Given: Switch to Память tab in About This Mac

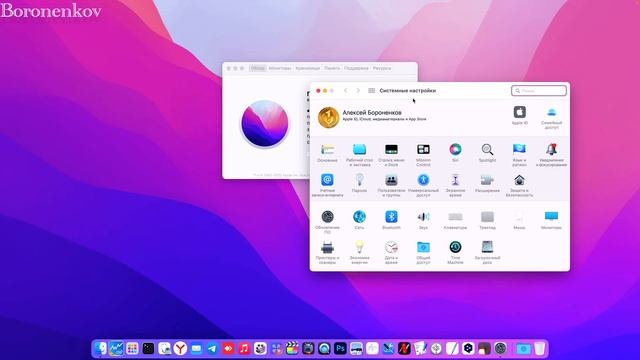Looking at the screenshot, I should pyautogui.click(x=332, y=68).
